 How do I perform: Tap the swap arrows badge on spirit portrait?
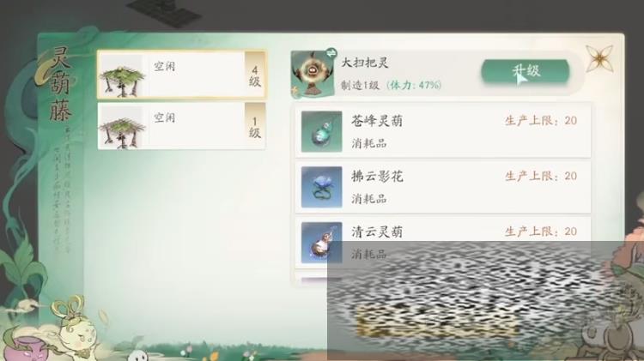click(x=331, y=53)
